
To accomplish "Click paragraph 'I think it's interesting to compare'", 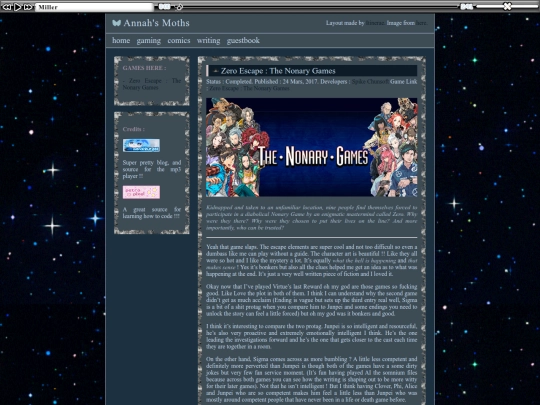I will point(311,336).
